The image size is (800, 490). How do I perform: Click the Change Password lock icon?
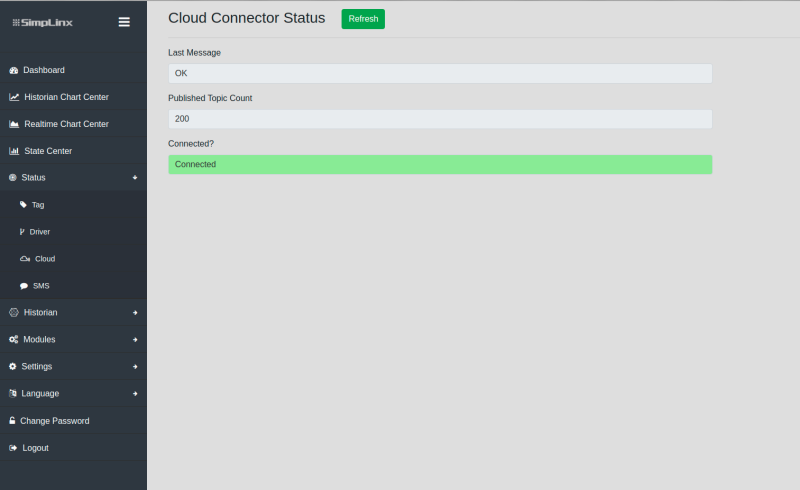coord(12,421)
